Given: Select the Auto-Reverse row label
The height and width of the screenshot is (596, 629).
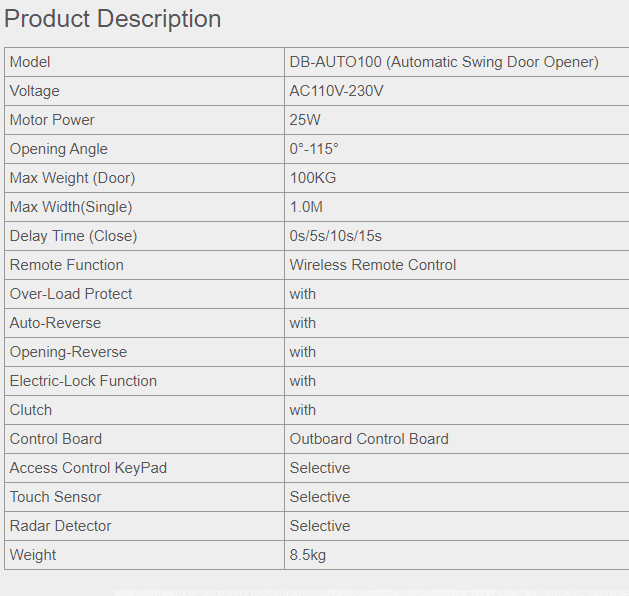Looking at the screenshot, I should tap(55, 323).
